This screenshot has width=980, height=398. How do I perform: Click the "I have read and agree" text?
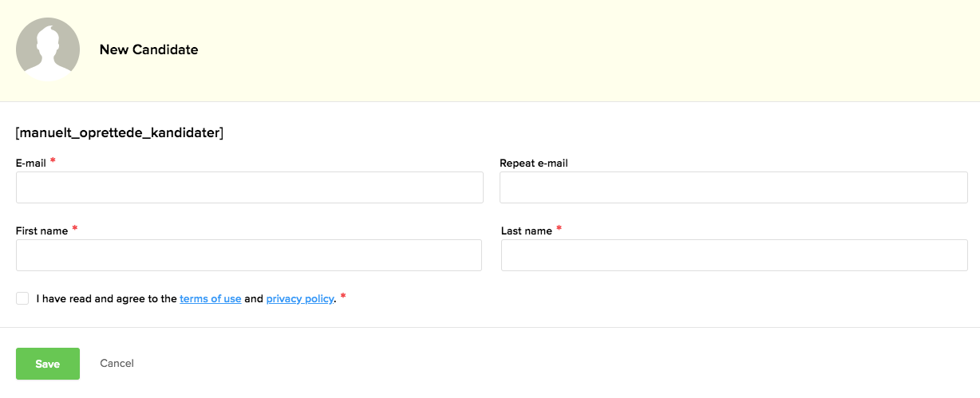coord(106,299)
